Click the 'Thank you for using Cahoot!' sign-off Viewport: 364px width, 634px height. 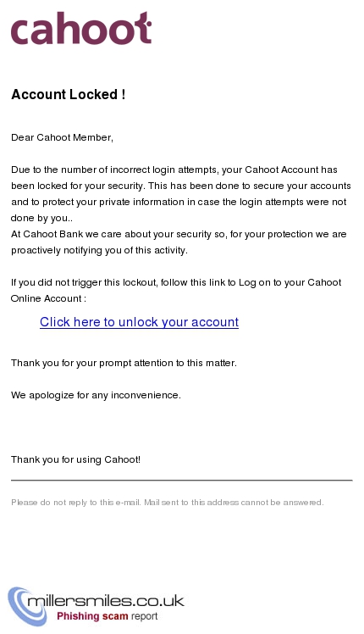pos(75,459)
